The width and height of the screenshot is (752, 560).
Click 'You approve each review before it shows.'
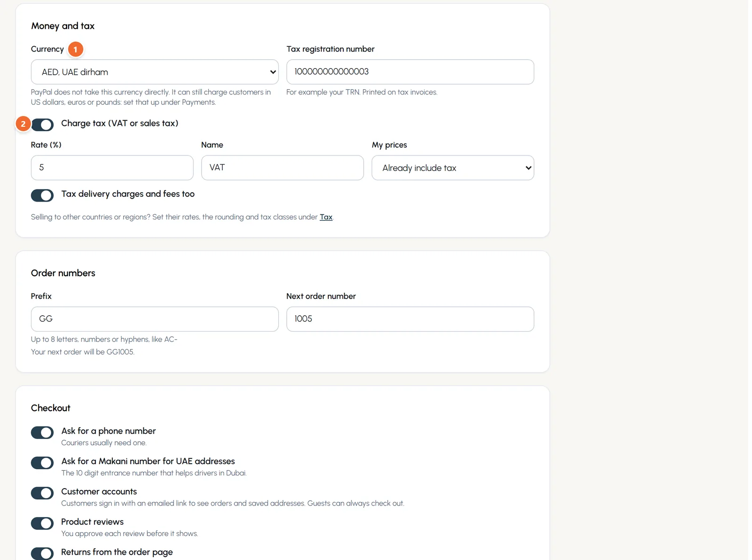click(130, 534)
